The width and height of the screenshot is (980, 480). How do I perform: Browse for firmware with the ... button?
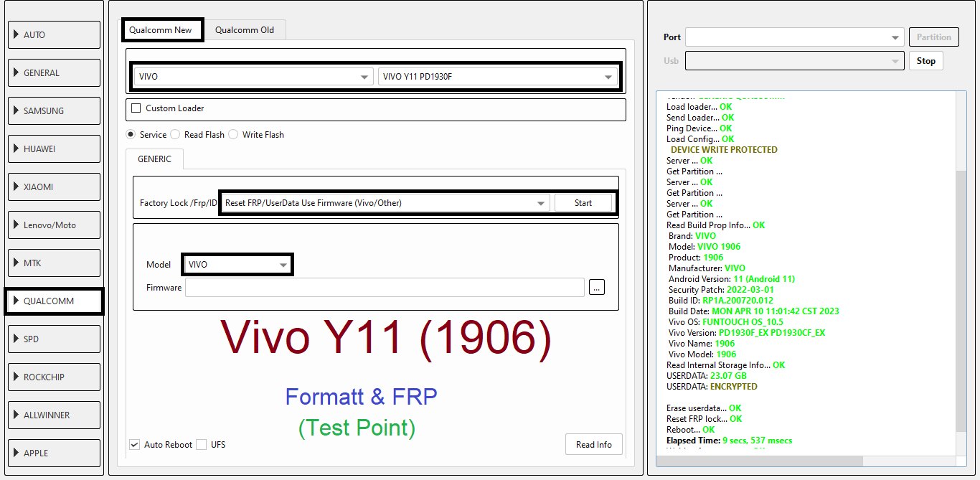pyautogui.click(x=597, y=288)
